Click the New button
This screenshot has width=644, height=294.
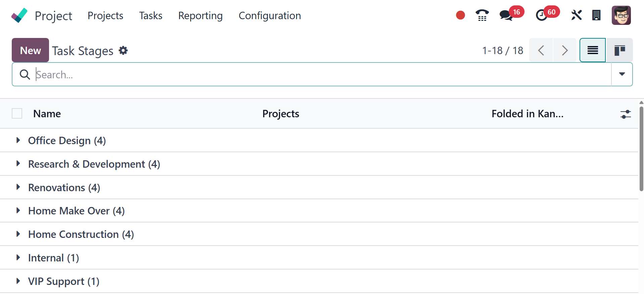pyautogui.click(x=30, y=50)
